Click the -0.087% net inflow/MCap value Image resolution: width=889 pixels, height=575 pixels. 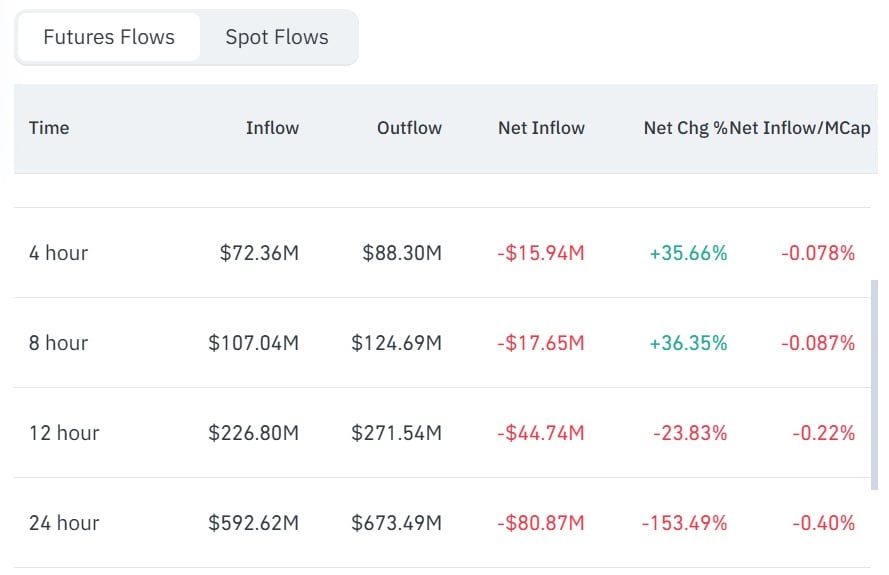818,343
